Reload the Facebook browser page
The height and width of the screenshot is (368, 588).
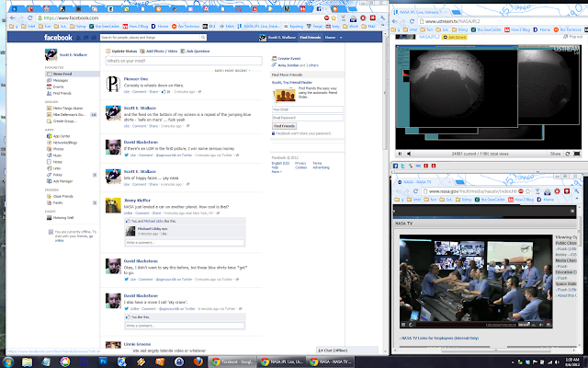[x=29, y=18]
